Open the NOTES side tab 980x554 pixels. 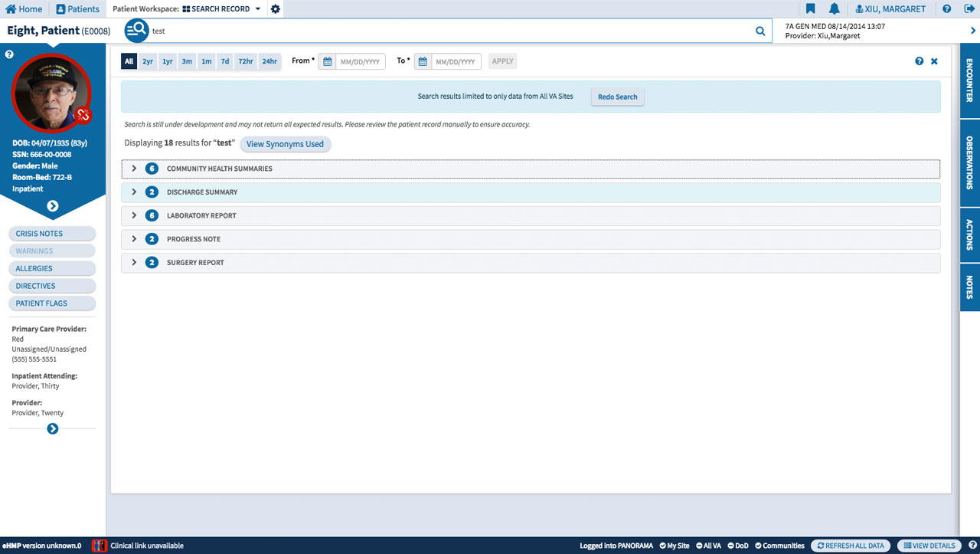[970, 287]
